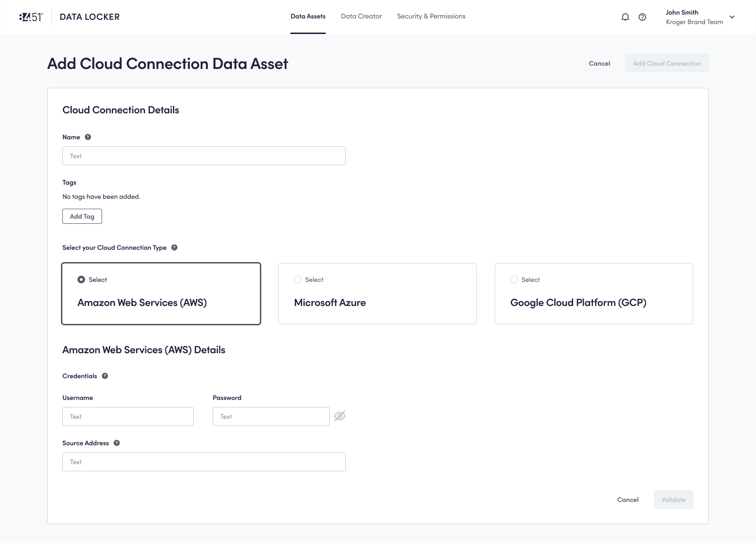Open the Data Creator tab
This screenshot has width=756, height=543.
pos(361,17)
